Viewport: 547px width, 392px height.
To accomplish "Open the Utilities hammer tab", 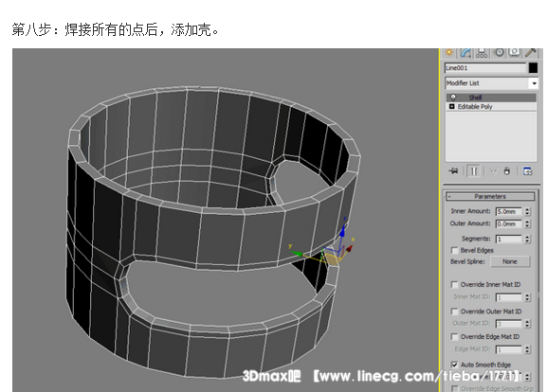I will (530, 52).
